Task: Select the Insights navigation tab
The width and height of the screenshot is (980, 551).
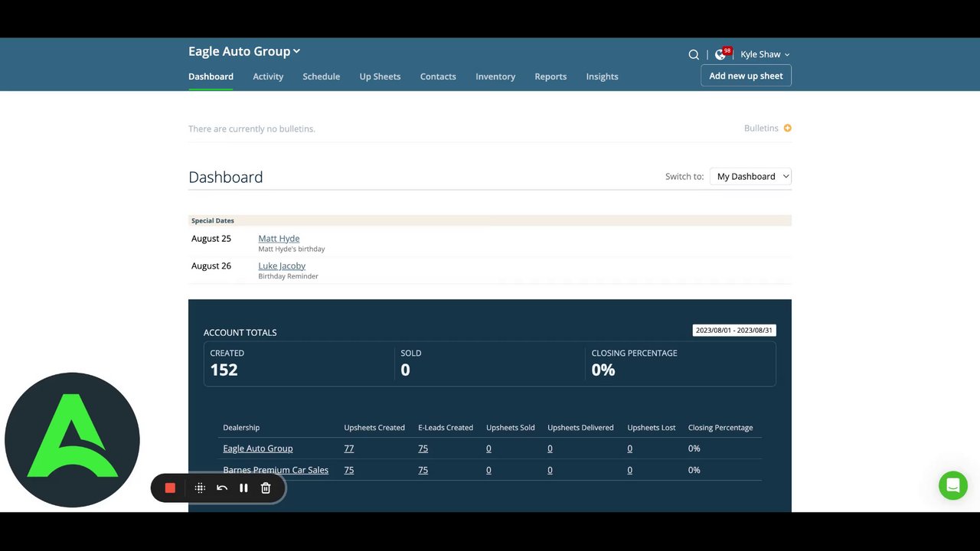Action: pos(602,77)
